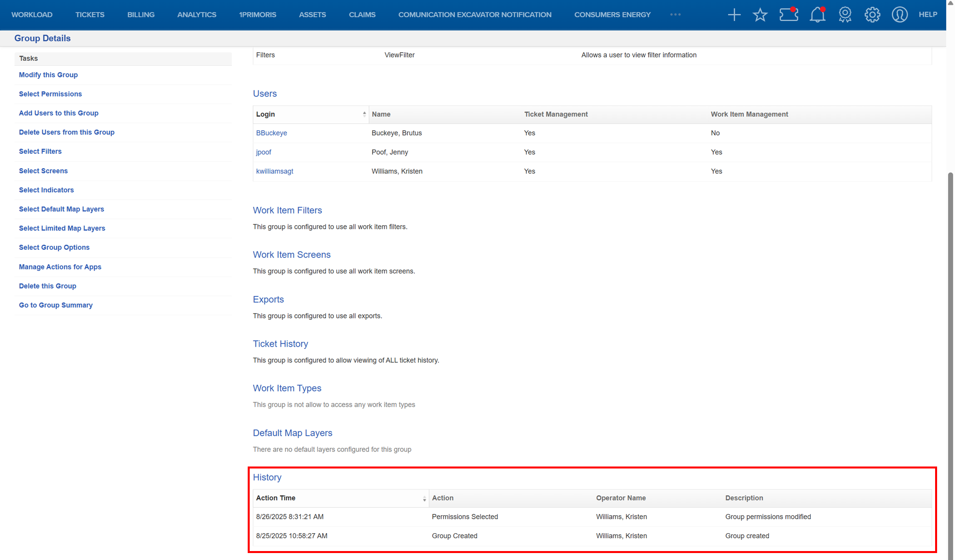Click Delete this Group task link
The width and height of the screenshot is (955, 560).
[48, 286]
